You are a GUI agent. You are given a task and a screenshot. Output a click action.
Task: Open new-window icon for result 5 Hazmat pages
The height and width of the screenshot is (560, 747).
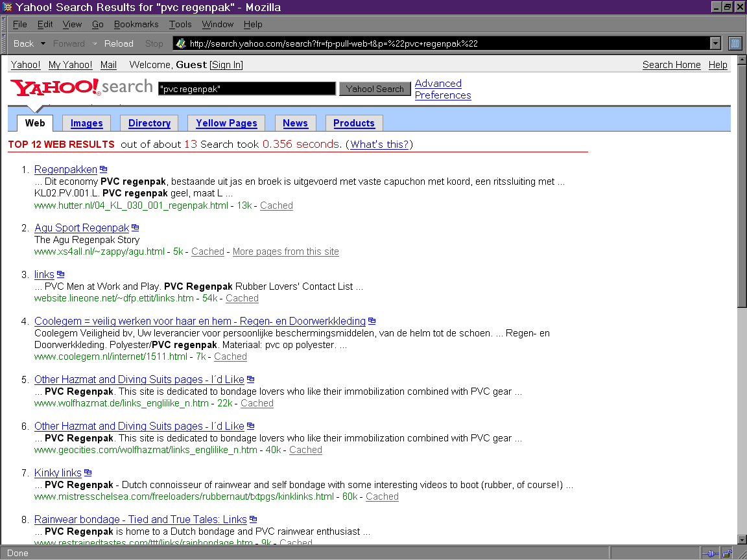250,380
